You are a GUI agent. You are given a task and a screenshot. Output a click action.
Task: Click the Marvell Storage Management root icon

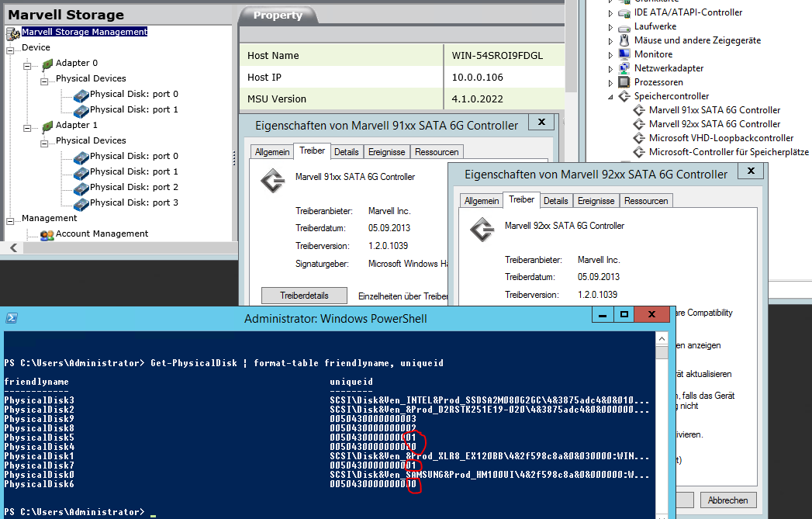pyautogui.click(x=13, y=33)
